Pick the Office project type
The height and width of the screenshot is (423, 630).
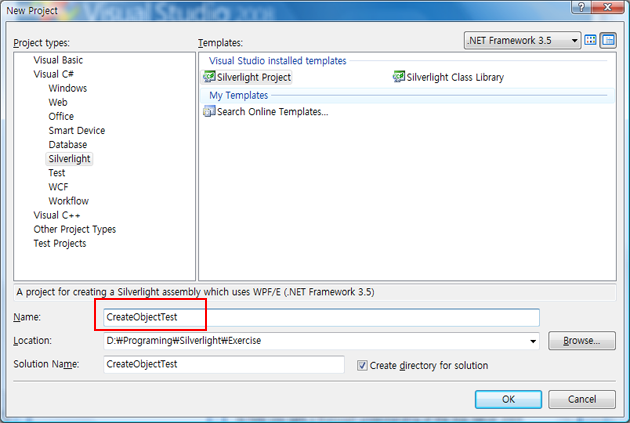[x=61, y=116]
